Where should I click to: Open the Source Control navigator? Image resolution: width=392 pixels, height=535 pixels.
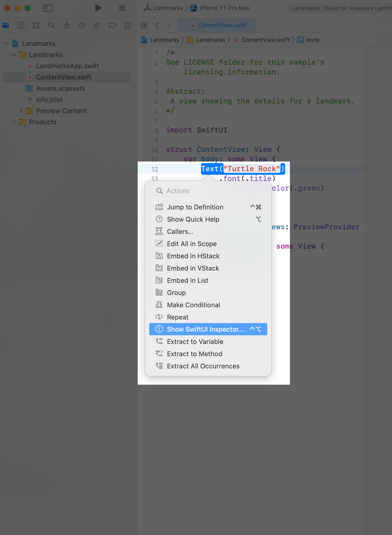21,25
